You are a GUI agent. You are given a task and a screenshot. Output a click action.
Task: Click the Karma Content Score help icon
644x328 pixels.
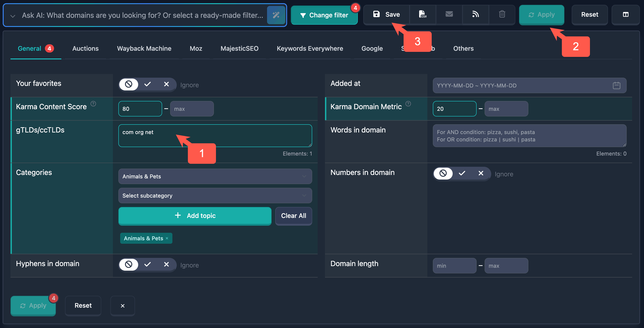tap(93, 104)
